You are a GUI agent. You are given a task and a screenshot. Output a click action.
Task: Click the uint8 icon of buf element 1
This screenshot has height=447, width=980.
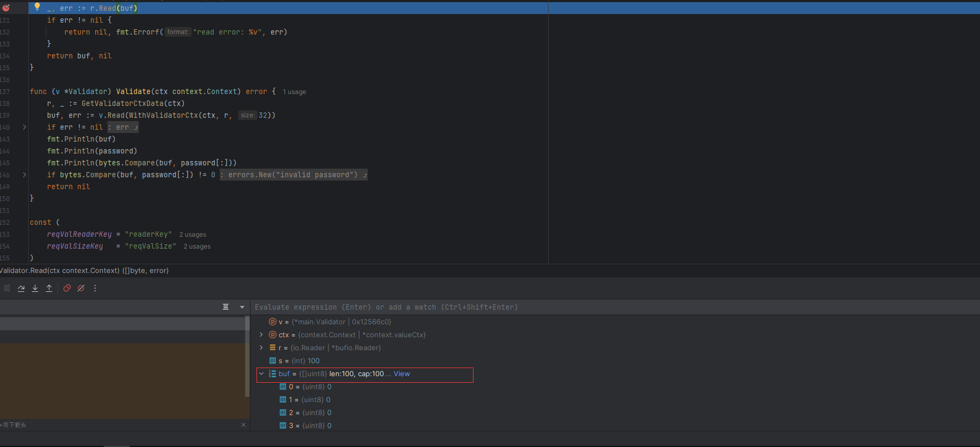pos(283,399)
